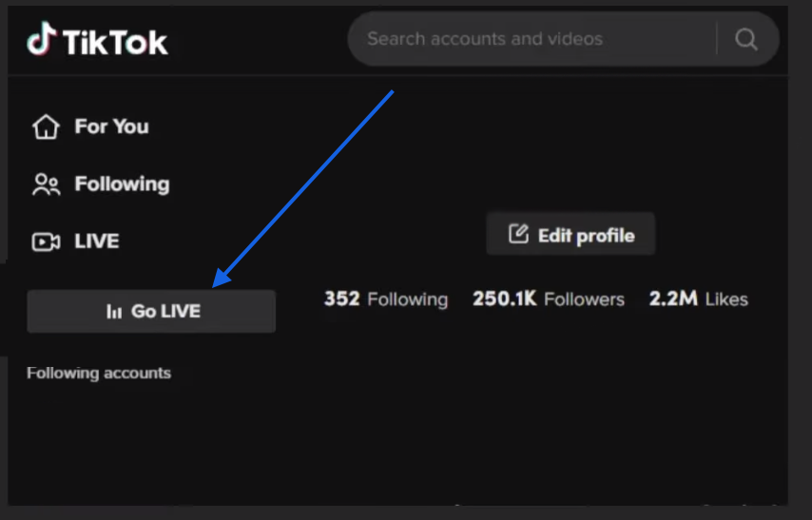
Task: Open the Following label next to 352
Action: tap(407, 299)
